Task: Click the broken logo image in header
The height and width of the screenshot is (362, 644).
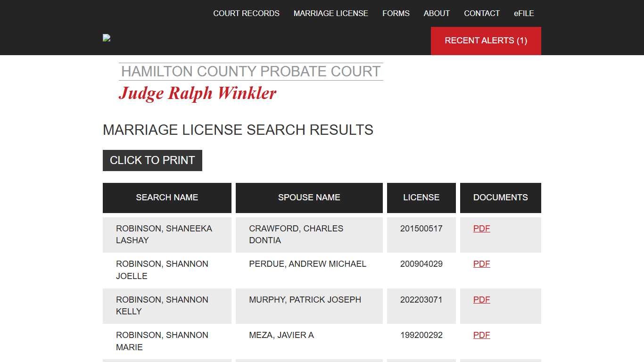Action: pyautogui.click(x=107, y=38)
